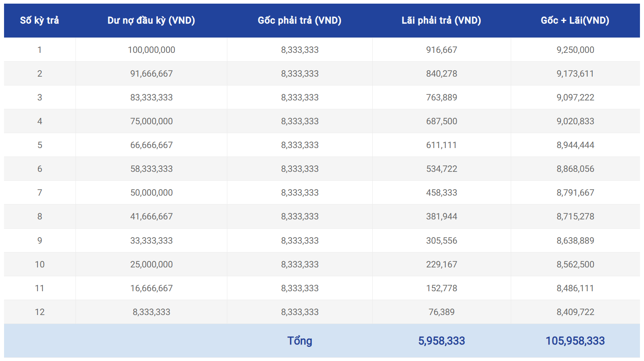644x361 pixels.
Task: Select interest value 305,556
Action: point(442,240)
